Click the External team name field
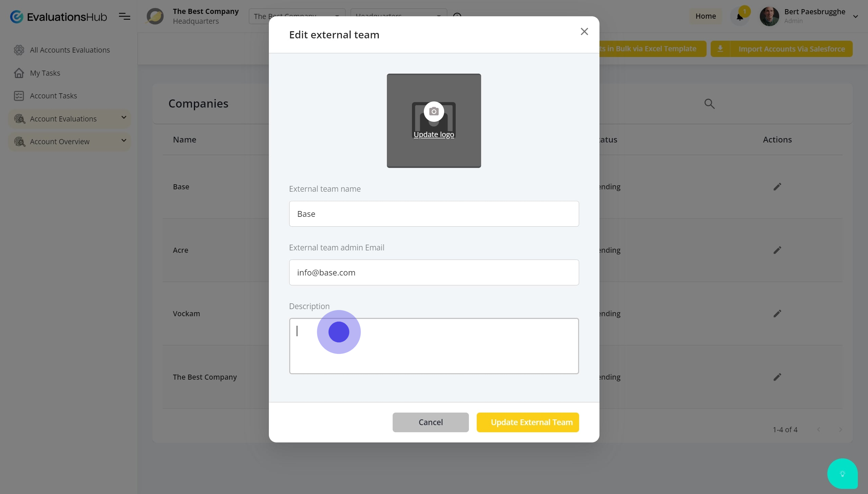This screenshot has height=494, width=868. tap(434, 214)
